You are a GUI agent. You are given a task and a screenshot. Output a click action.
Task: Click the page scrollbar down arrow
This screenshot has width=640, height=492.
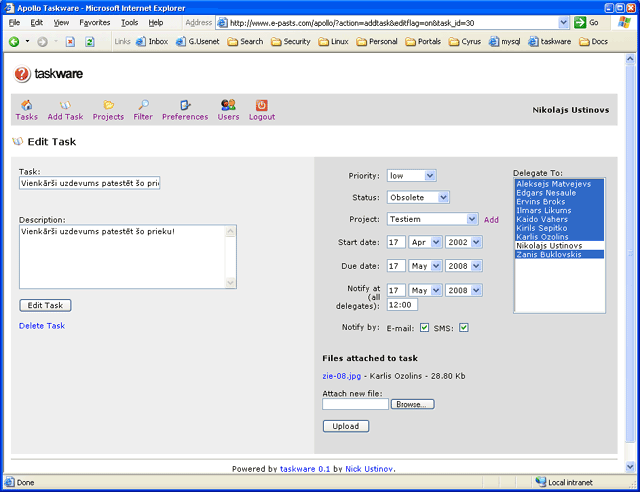pyautogui.click(x=630, y=466)
